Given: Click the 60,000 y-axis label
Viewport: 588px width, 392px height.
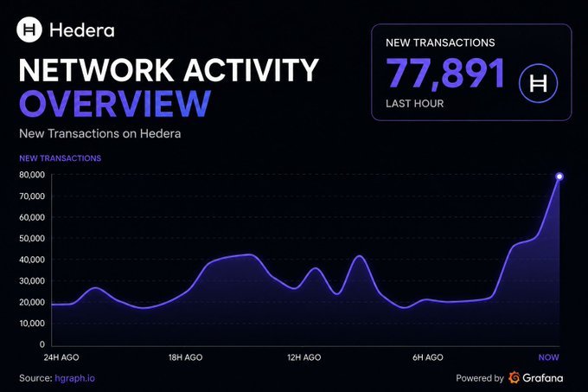Looking at the screenshot, I should coord(32,217).
